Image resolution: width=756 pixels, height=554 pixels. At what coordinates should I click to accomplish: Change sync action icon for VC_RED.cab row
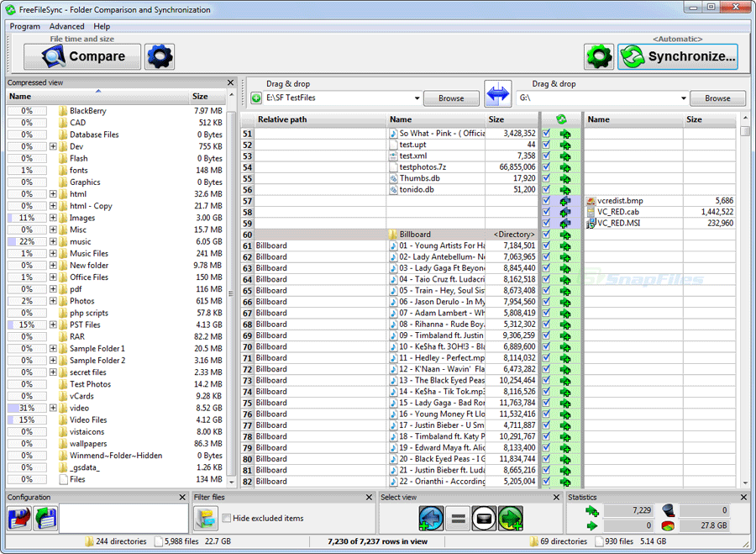pos(565,212)
